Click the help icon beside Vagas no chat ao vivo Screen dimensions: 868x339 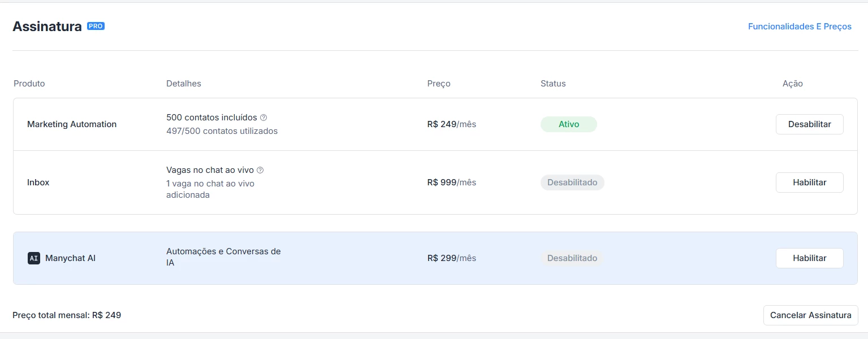pos(260,170)
